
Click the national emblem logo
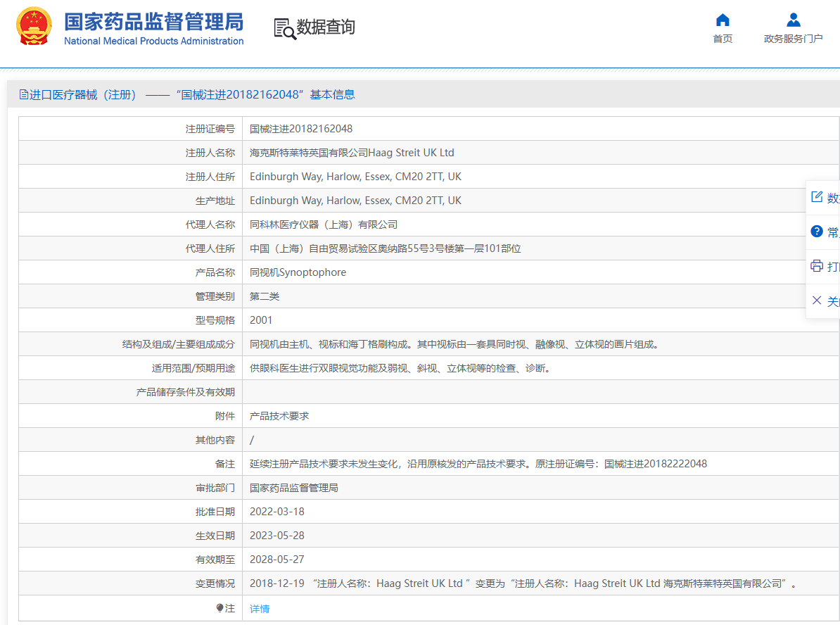34,26
